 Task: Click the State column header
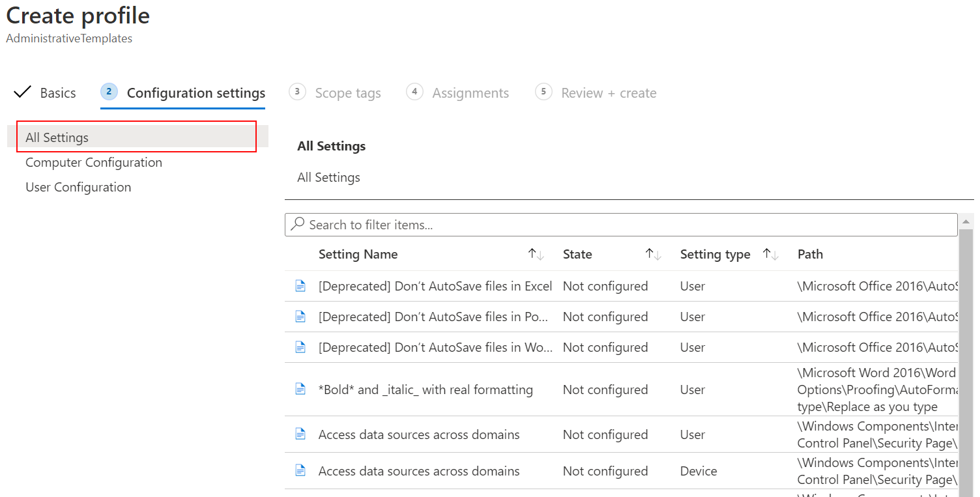coord(577,255)
